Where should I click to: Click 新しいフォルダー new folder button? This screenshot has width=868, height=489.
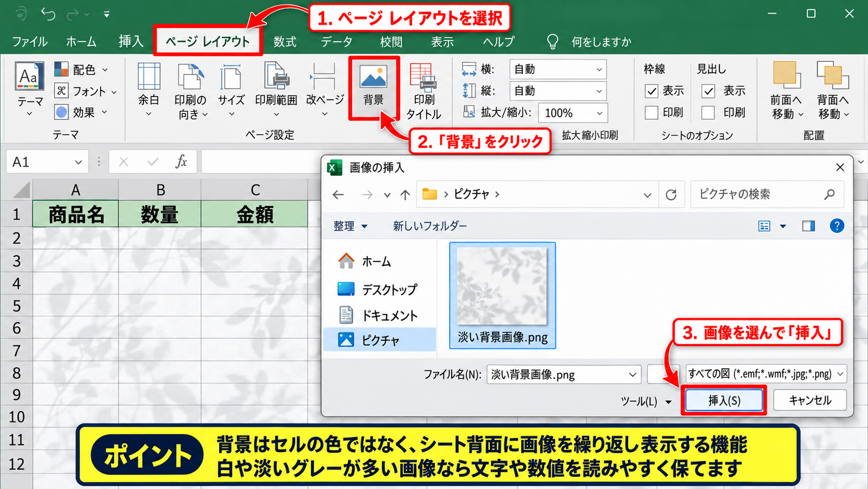click(430, 226)
